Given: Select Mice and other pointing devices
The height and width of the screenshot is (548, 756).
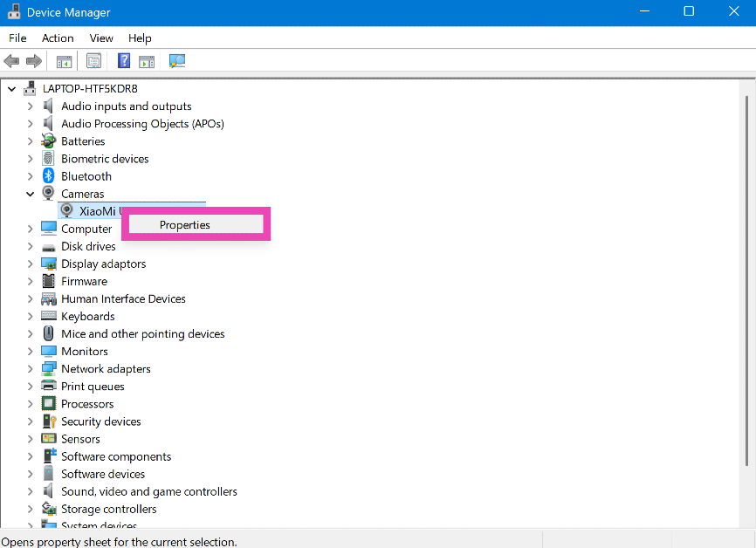Looking at the screenshot, I should click(x=142, y=334).
